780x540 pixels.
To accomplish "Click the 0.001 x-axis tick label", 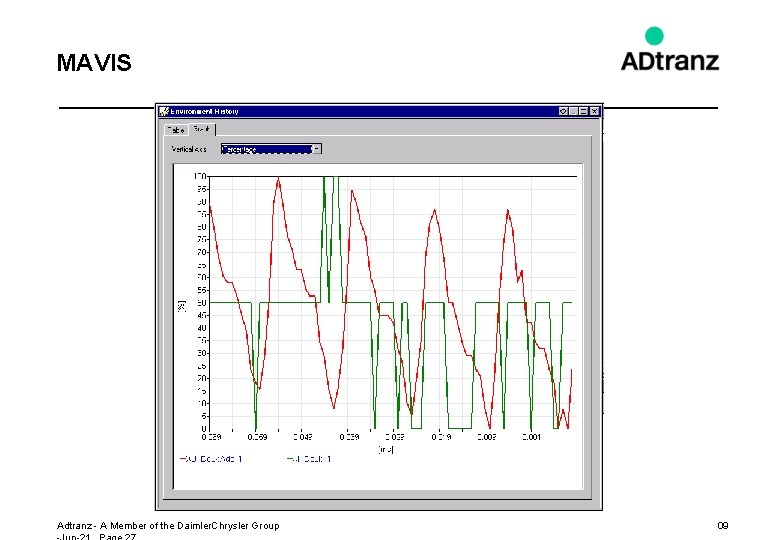I will pos(531,437).
